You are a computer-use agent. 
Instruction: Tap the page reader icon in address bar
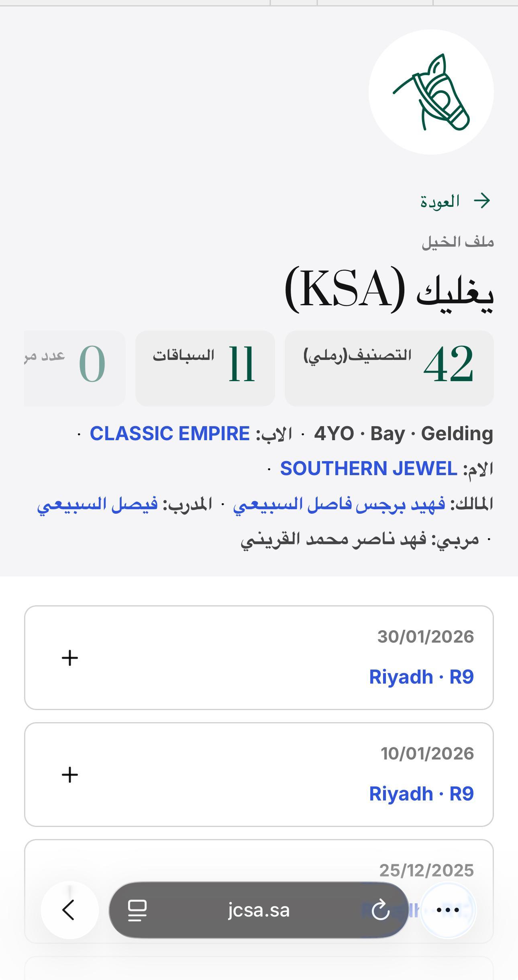[x=137, y=910]
